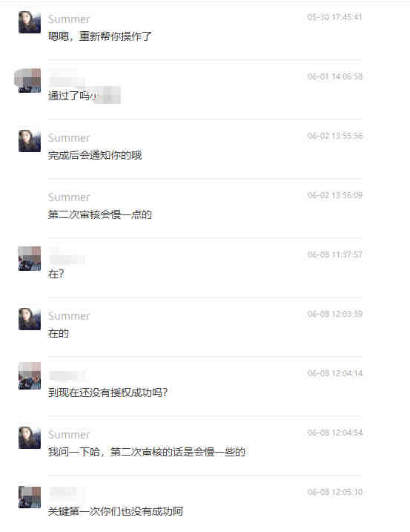Click Summer name above 嗯嗯，重新帮你操作了

point(69,19)
